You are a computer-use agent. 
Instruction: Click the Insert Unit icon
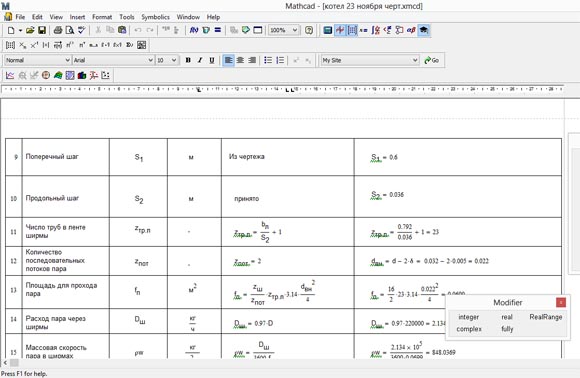point(206,30)
